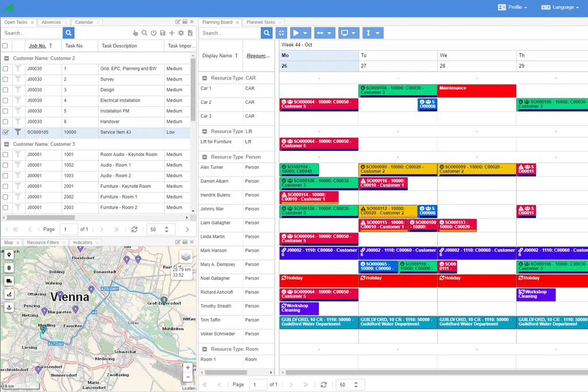The image size is (588, 392).
Task: Click the Excel export icon in Open Tasks
Action: point(190,33)
